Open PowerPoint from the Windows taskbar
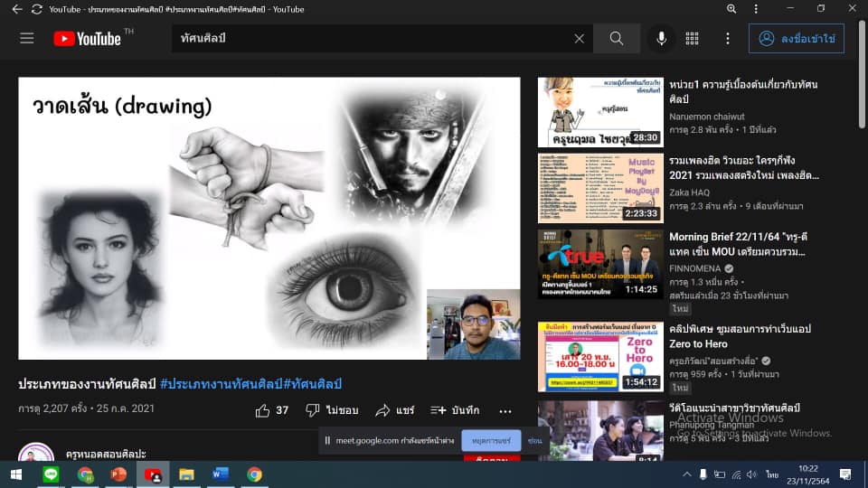This screenshot has width=868, height=488. tap(118, 474)
